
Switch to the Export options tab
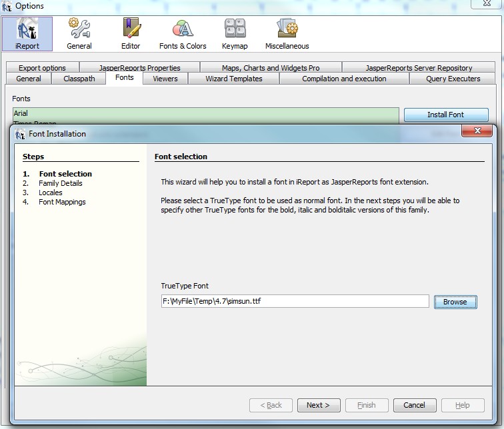tap(42, 67)
